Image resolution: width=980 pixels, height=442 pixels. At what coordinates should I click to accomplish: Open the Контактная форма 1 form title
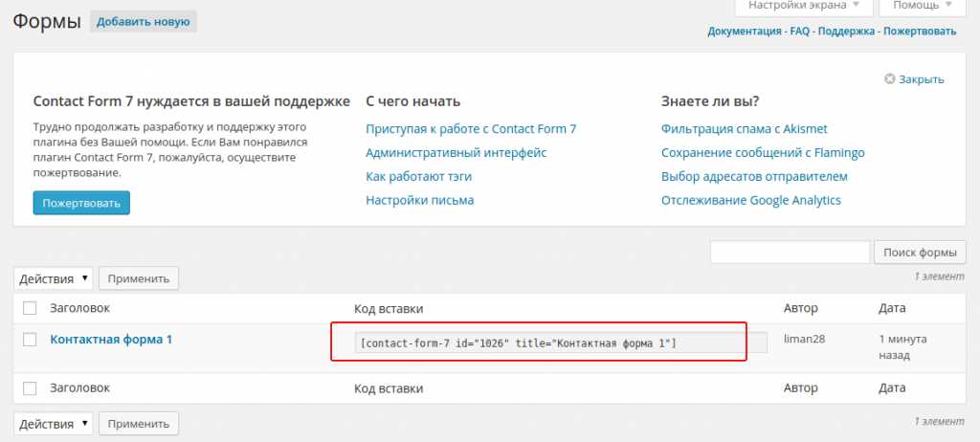pos(111,340)
